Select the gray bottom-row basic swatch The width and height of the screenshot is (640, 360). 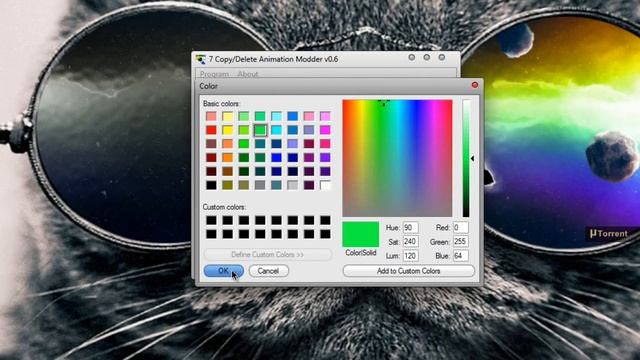click(260, 185)
